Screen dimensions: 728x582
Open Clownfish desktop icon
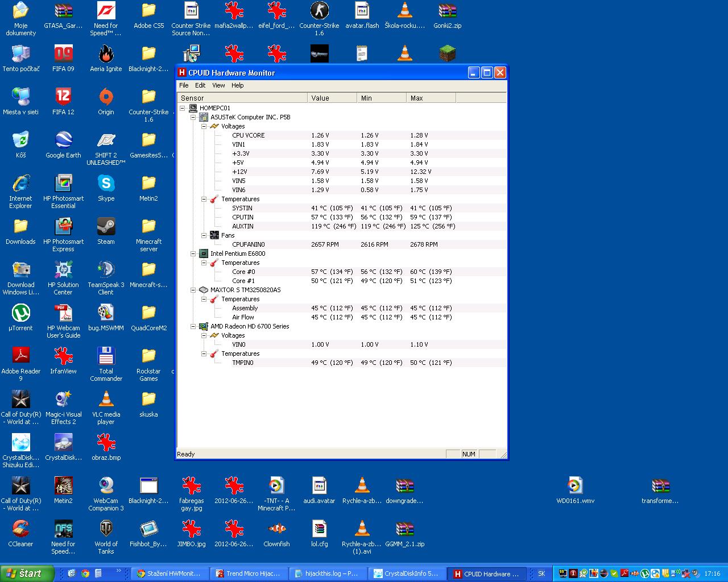[277, 534]
